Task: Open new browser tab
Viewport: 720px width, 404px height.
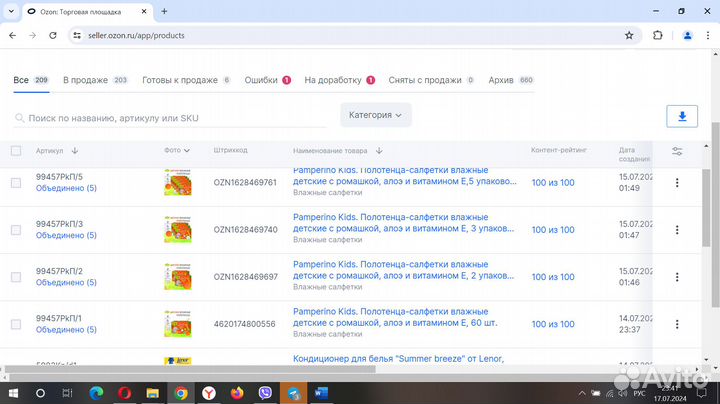Action: click(x=164, y=11)
